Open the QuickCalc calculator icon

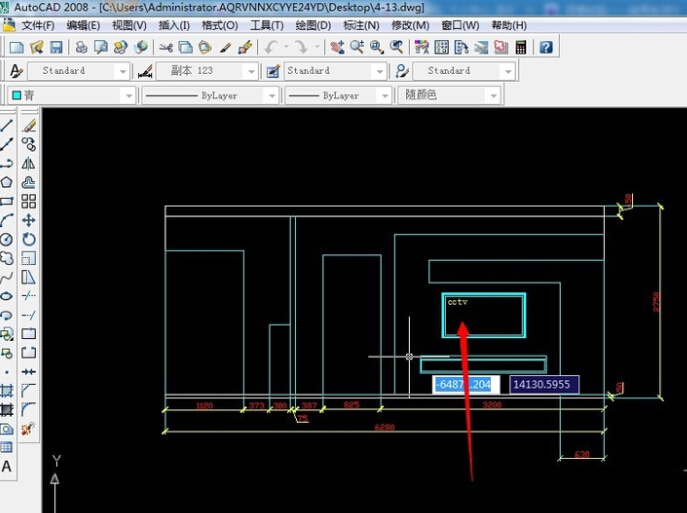(521, 47)
